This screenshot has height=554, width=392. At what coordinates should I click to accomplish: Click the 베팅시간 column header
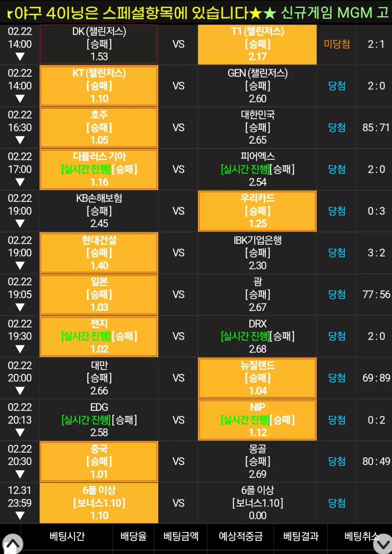pyautogui.click(x=67, y=536)
